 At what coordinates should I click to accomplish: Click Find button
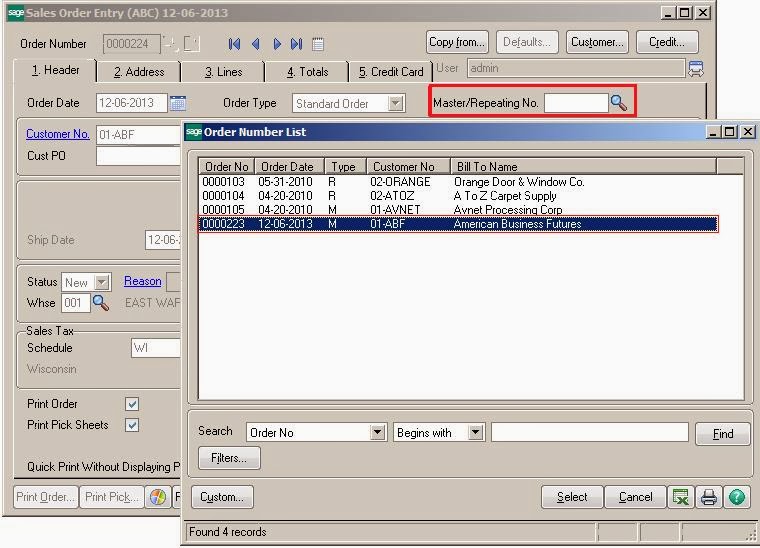(x=723, y=434)
